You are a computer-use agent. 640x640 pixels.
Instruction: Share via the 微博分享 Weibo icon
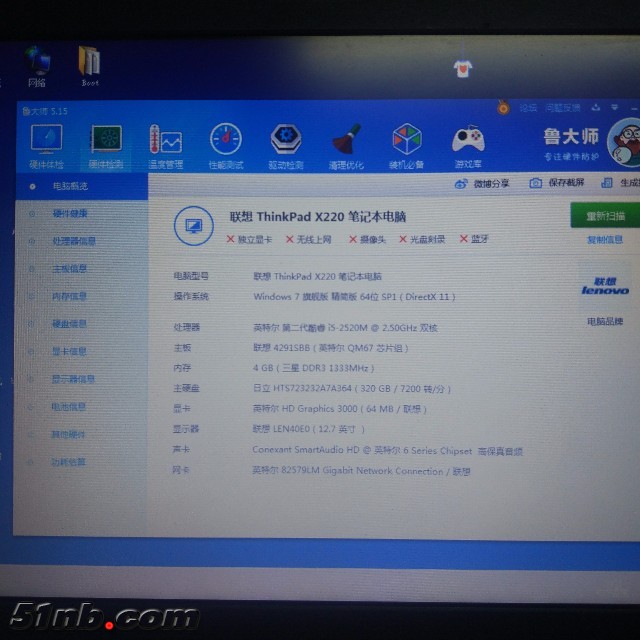pyautogui.click(x=461, y=184)
